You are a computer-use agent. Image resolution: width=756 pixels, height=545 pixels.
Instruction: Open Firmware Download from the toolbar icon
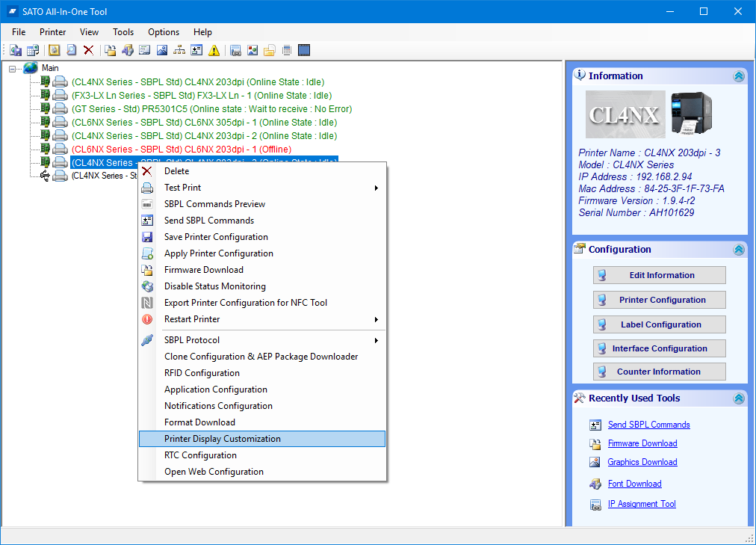coord(111,50)
